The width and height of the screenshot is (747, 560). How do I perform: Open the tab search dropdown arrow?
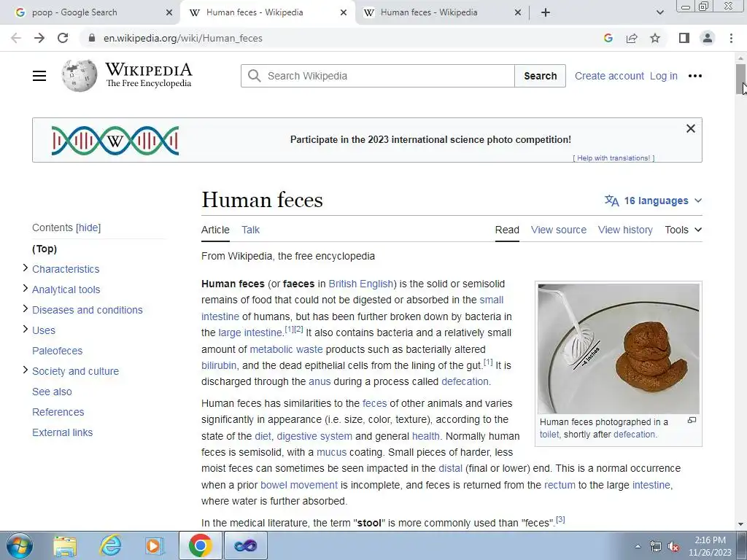[659, 12]
